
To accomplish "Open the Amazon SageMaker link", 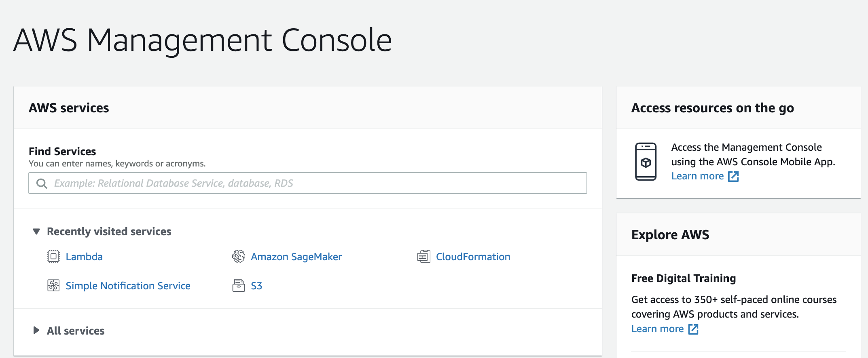I will (296, 257).
